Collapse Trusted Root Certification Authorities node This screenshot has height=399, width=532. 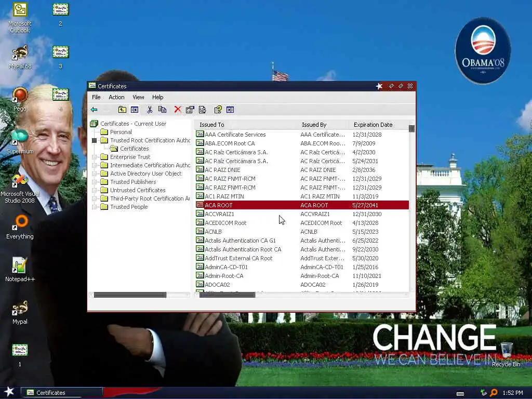[95, 140]
